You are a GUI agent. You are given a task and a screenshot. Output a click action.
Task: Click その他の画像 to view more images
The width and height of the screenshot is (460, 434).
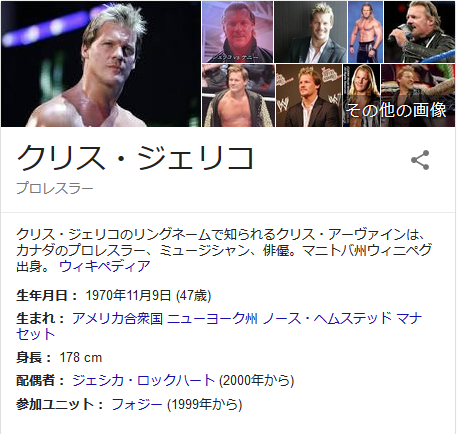click(396, 110)
